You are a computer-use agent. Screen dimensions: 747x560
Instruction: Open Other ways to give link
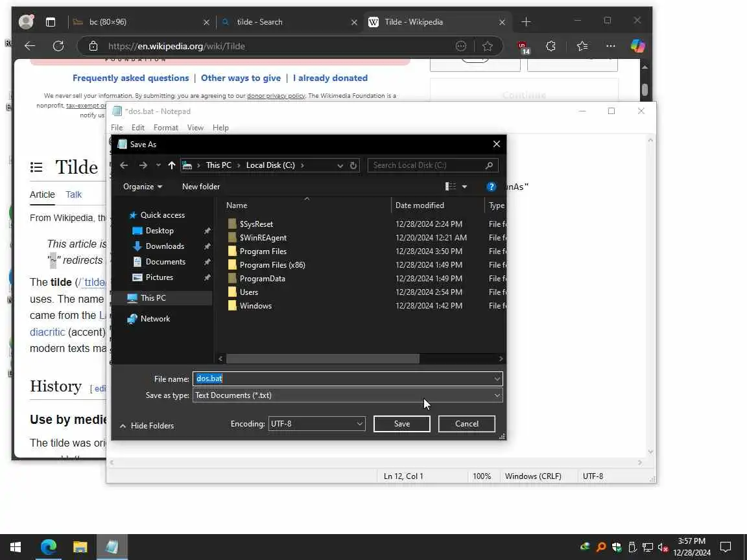tap(241, 78)
